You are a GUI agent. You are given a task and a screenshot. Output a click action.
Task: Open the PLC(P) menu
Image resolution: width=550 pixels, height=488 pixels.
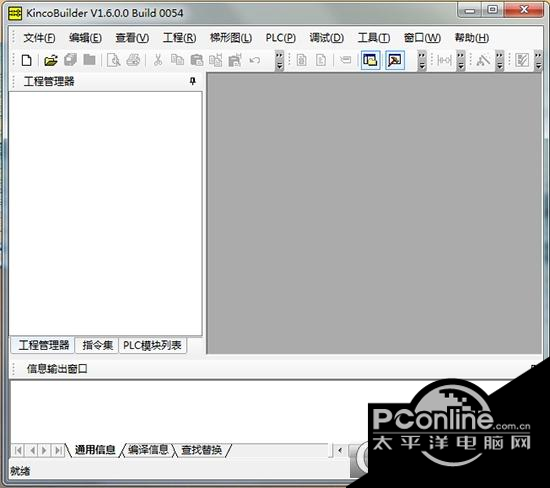point(281,38)
